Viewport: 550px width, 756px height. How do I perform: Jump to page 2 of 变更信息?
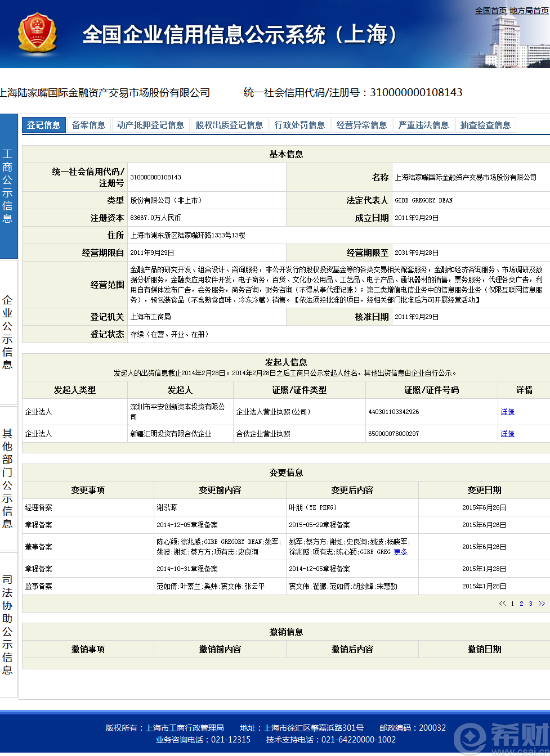[x=521, y=604]
